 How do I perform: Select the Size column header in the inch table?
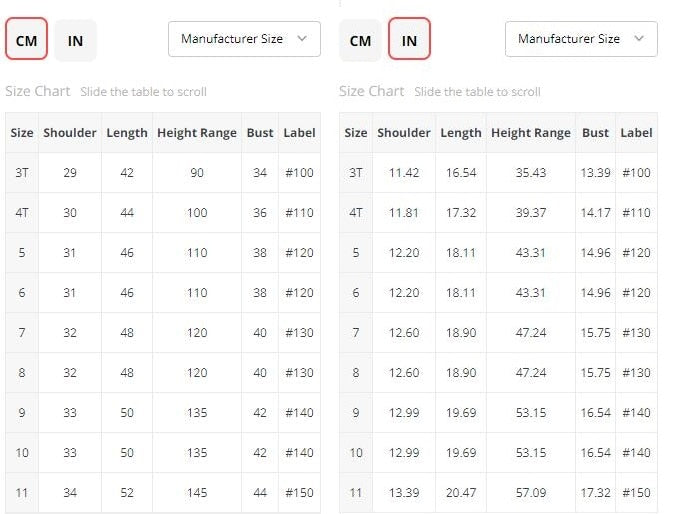(356, 133)
